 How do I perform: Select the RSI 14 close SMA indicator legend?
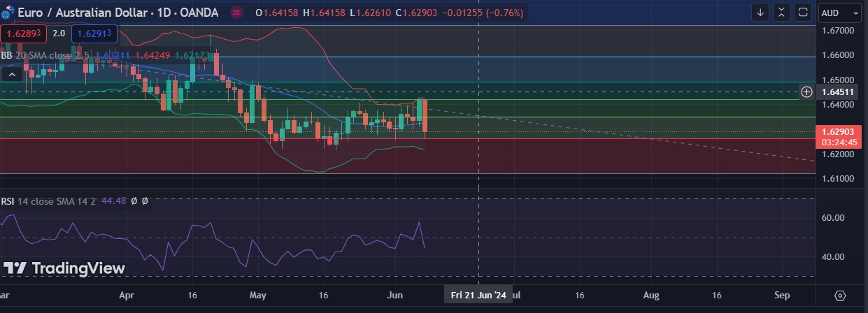click(x=48, y=201)
